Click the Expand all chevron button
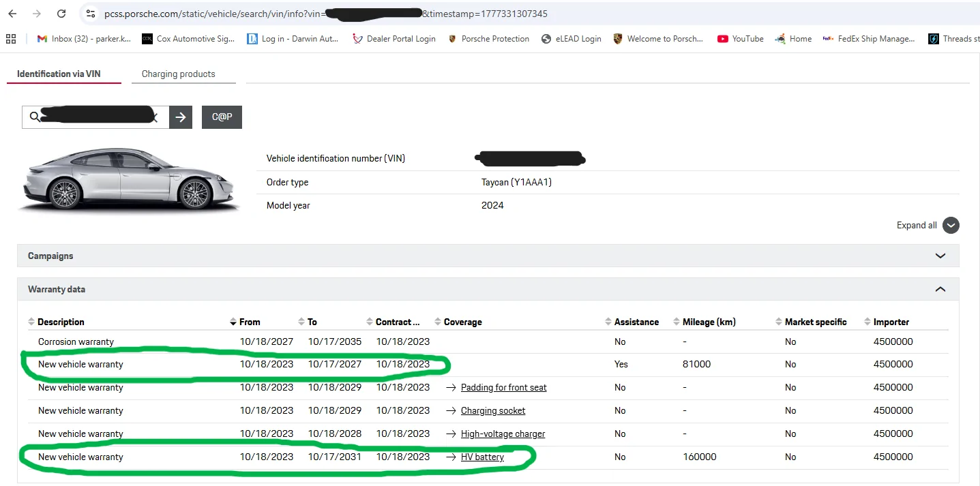The height and width of the screenshot is (486, 980). coord(951,226)
